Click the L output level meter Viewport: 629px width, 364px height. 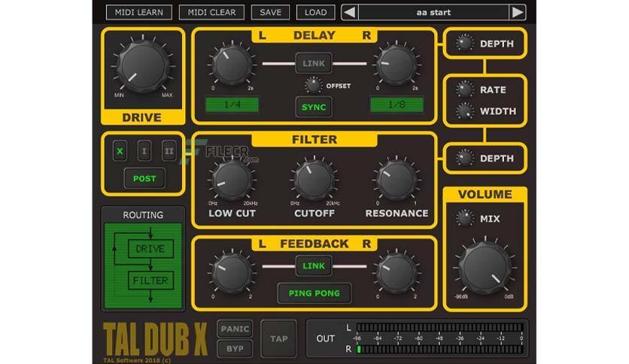[439, 327]
